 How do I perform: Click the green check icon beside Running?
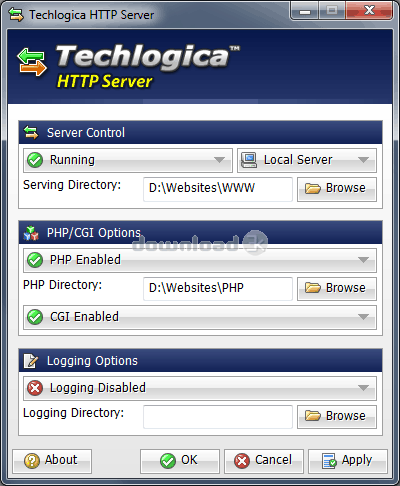[35, 160]
